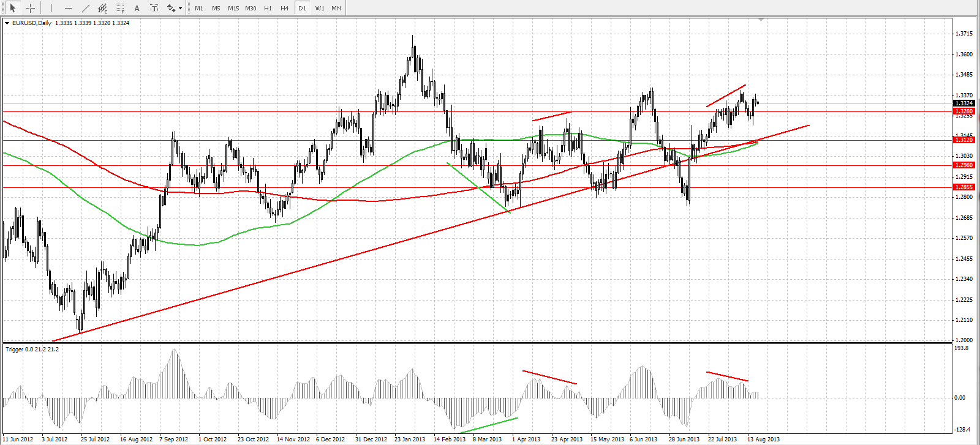
Task: Click the Trigger 0.0 21.2 21.2 indicator label
Action: tap(32, 350)
